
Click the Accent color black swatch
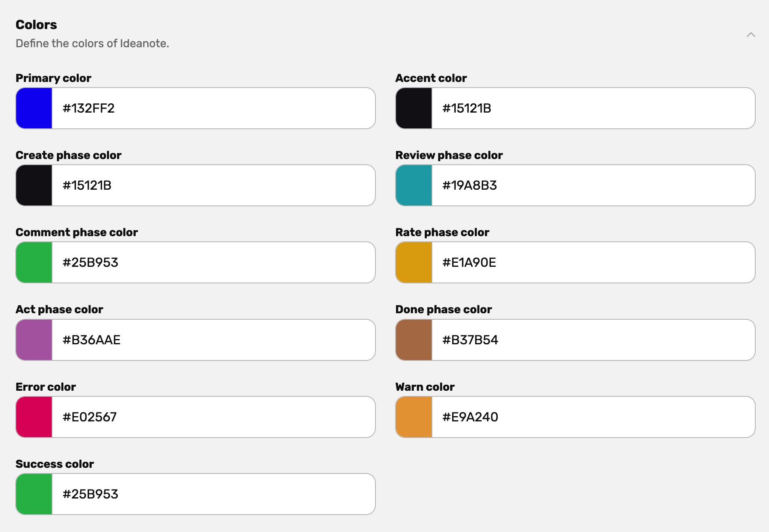pos(414,108)
